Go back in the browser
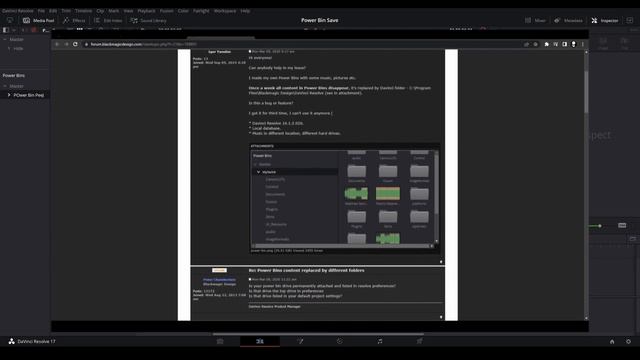The image size is (640, 360). 57,44
